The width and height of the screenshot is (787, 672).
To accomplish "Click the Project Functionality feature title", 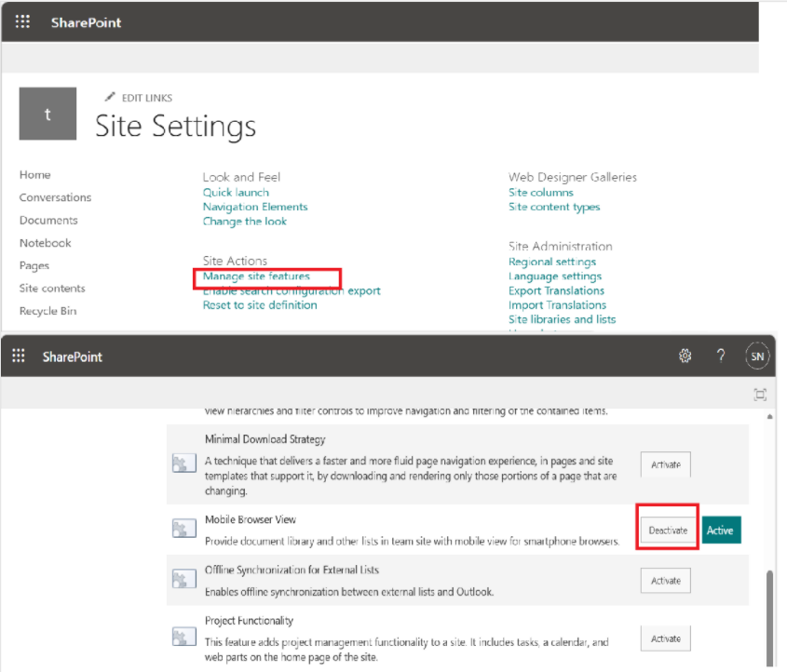I will [249, 621].
